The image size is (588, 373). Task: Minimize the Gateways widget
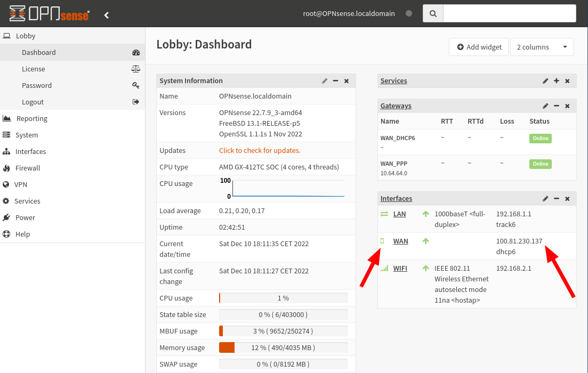pyautogui.click(x=557, y=106)
